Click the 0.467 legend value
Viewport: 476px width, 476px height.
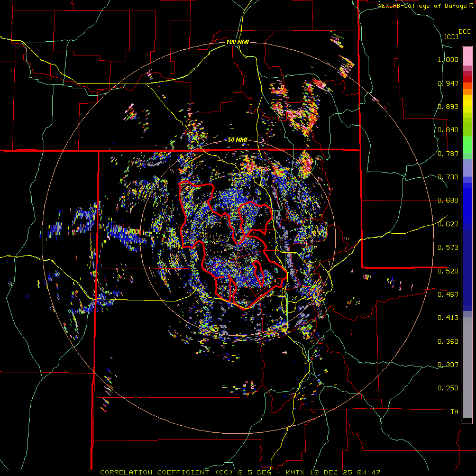pos(448,294)
